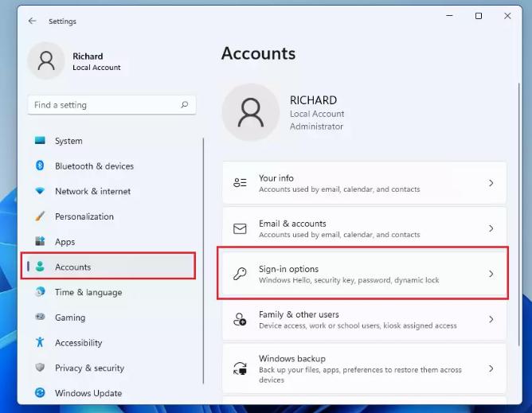
Task: Click the Family & other users chevron
Action: coord(491,319)
